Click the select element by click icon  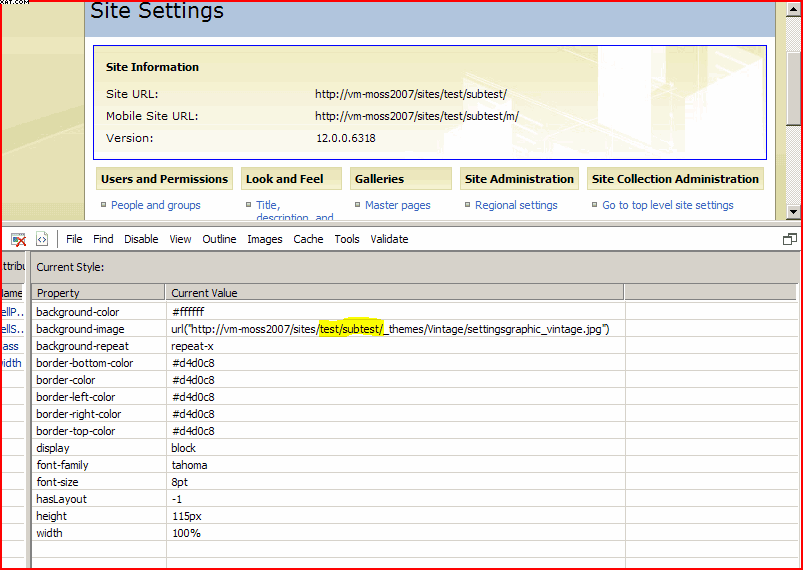18,239
